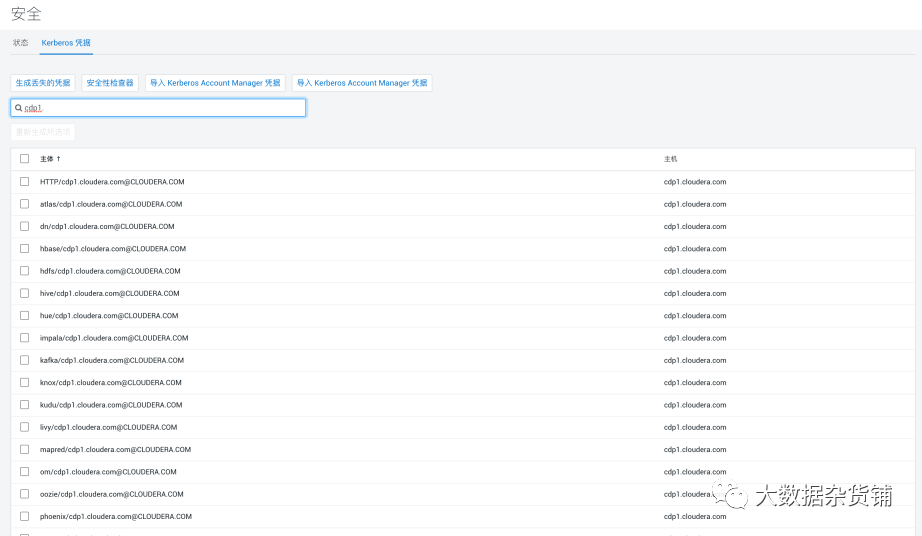
Task: Select the dn/cdp1.cloudera.com row checkbox
Action: 24,226
